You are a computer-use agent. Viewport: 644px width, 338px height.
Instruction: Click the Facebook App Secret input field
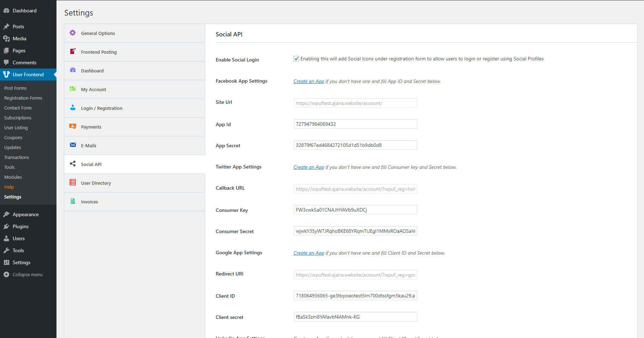click(x=355, y=145)
